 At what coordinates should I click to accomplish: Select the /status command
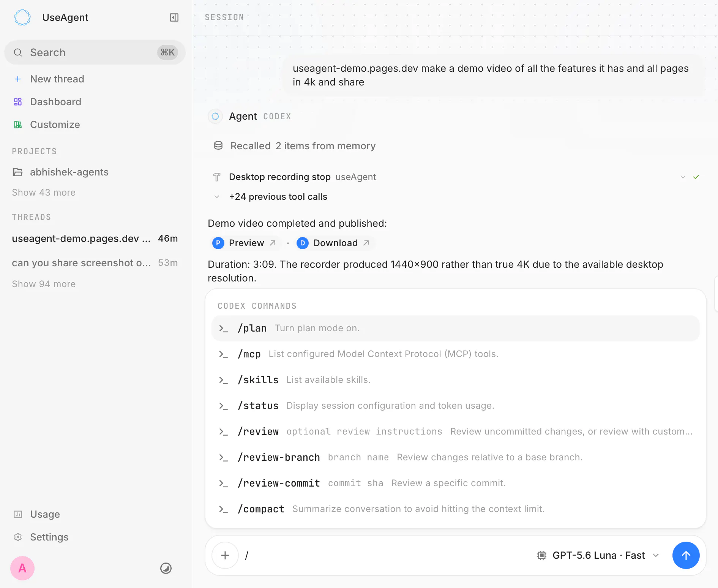tap(456, 406)
